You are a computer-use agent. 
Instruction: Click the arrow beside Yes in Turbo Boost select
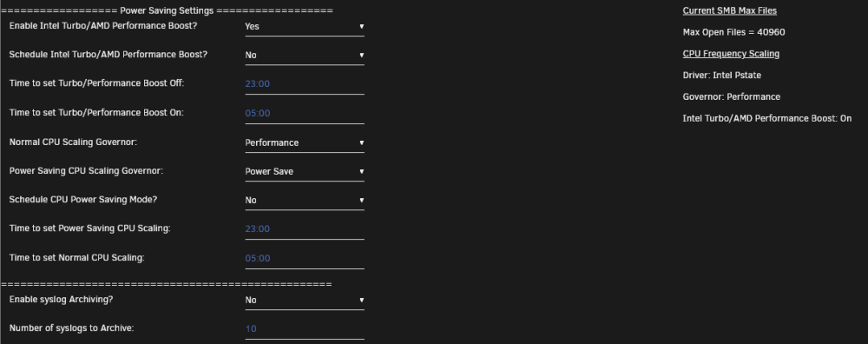tap(361, 27)
